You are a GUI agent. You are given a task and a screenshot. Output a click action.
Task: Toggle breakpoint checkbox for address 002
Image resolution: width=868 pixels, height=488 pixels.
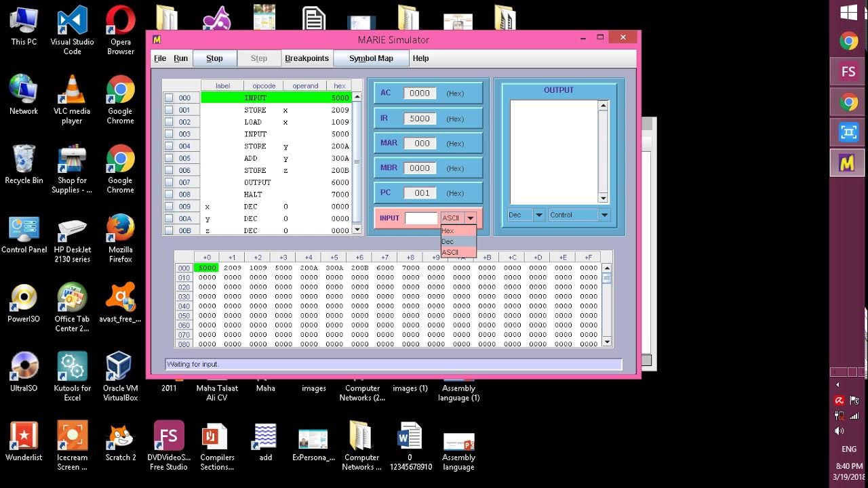click(x=169, y=122)
